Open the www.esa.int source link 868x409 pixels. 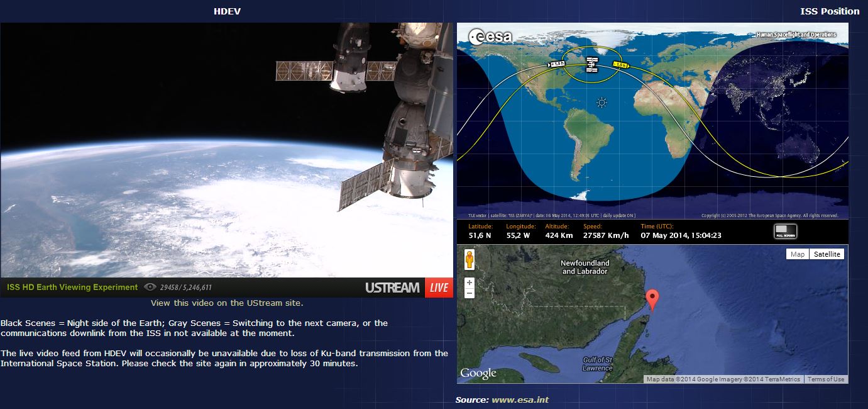[x=520, y=400]
